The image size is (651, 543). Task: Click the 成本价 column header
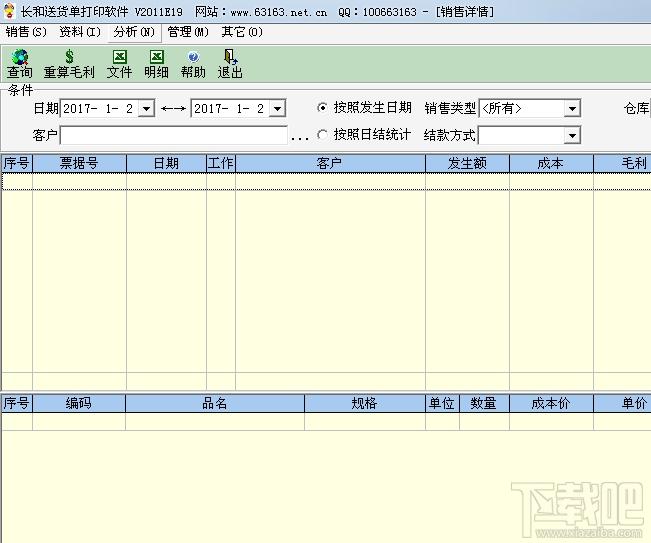tap(551, 403)
